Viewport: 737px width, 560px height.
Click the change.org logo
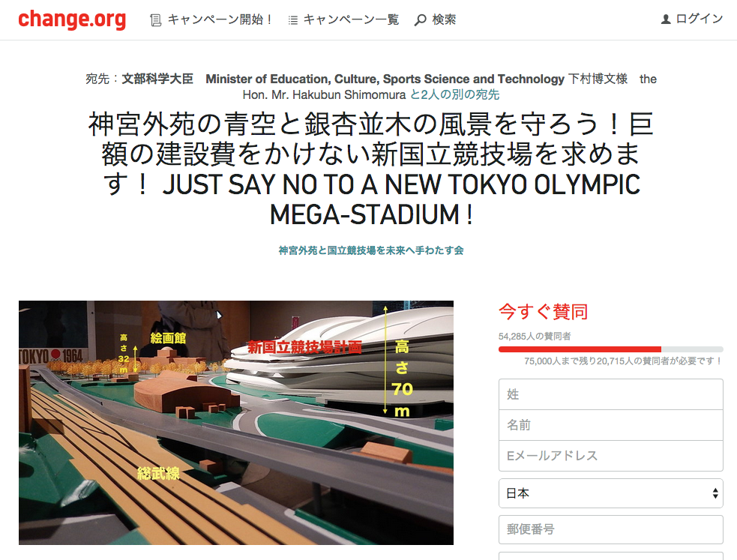[72, 19]
